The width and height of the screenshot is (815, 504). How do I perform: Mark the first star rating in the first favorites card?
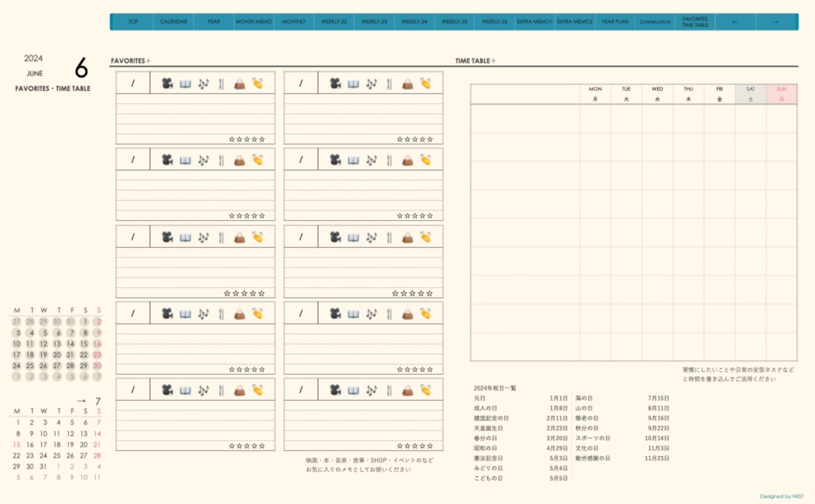tap(232, 139)
